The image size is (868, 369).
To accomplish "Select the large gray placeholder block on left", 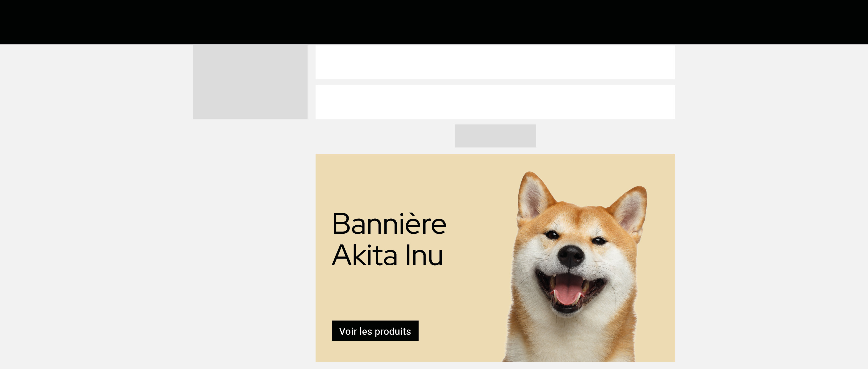I will tap(250, 82).
